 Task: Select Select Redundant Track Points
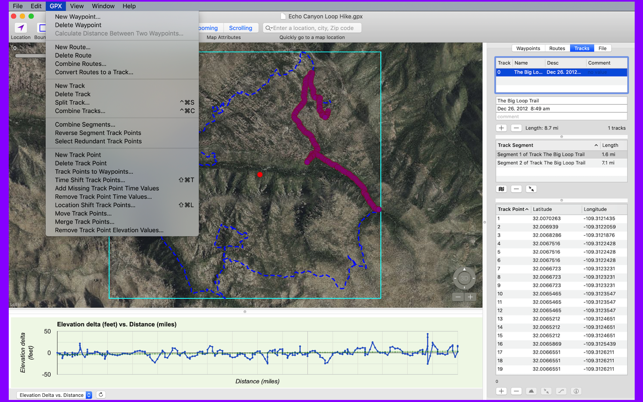coord(122,142)
